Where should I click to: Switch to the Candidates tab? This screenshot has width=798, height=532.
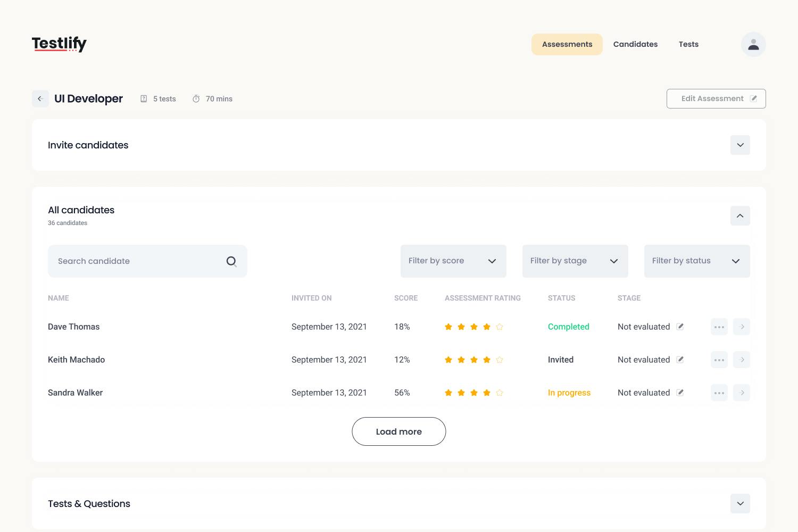(635, 44)
